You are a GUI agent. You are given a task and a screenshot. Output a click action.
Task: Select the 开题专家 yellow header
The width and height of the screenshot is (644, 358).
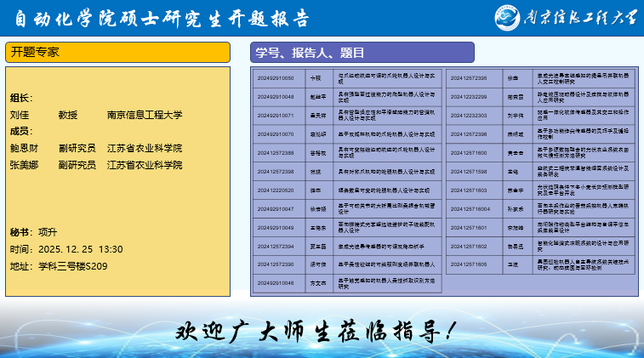(x=117, y=52)
